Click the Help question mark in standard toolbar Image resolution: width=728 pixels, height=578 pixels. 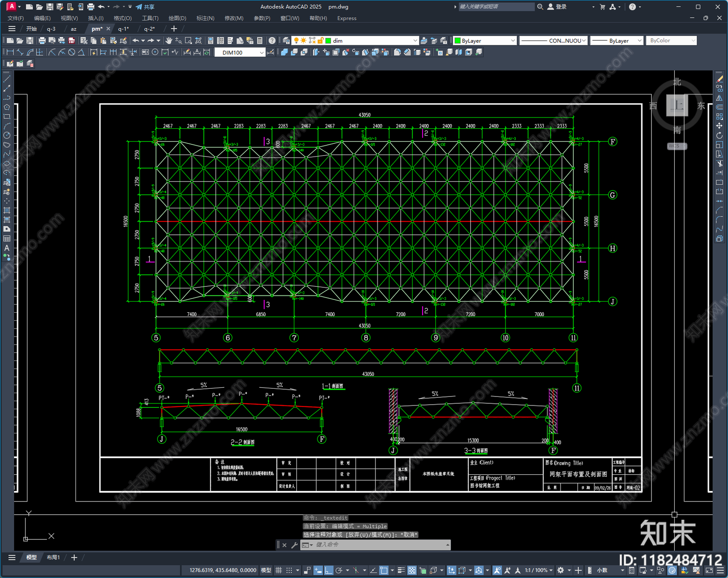[x=272, y=41]
